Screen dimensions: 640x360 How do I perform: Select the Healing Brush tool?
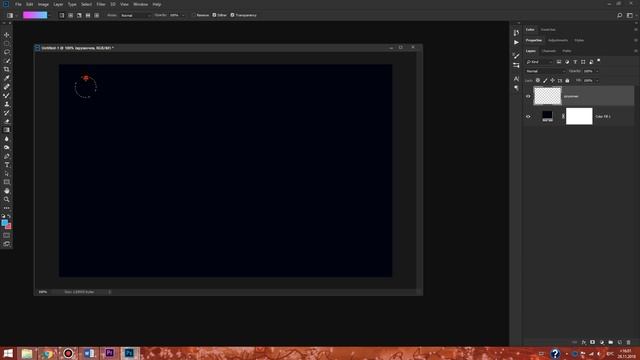[7, 87]
